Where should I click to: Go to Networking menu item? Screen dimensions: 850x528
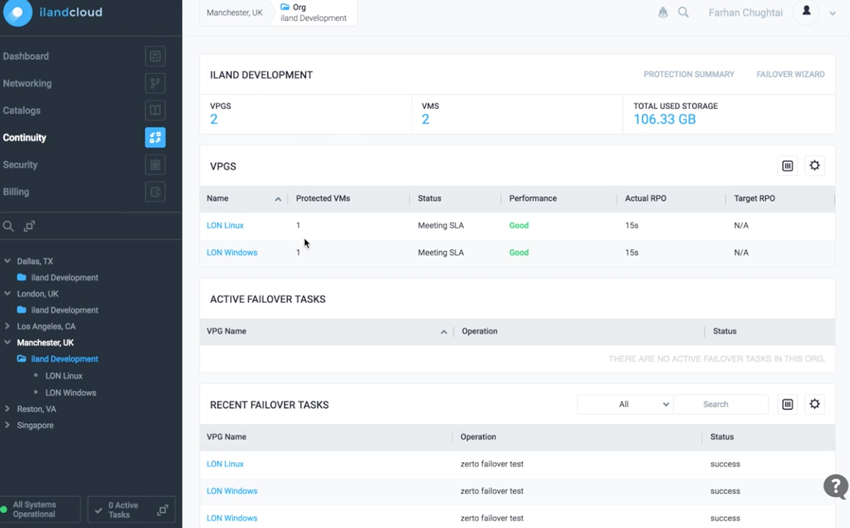click(27, 83)
